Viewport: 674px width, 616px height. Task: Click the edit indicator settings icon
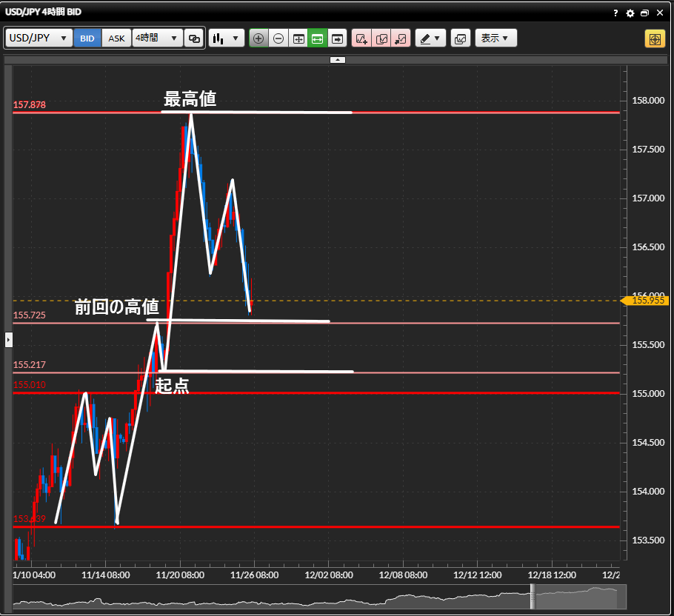(381, 38)
